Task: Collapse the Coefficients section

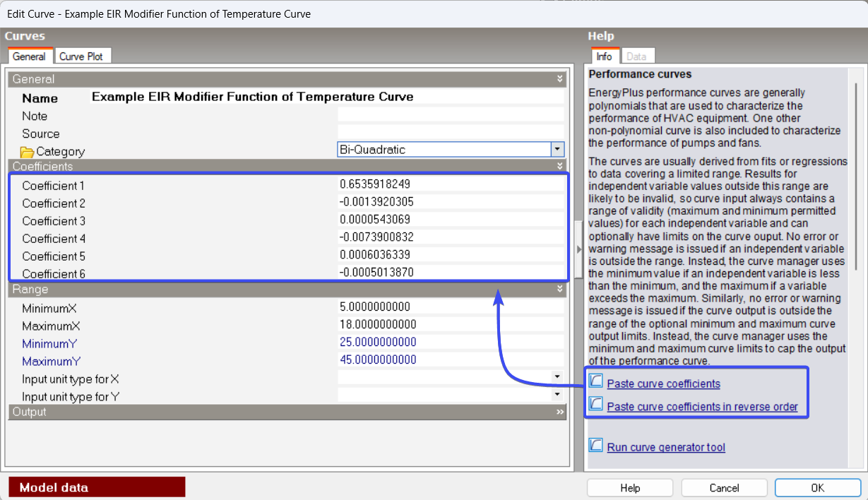Action: tap(559, 167)
